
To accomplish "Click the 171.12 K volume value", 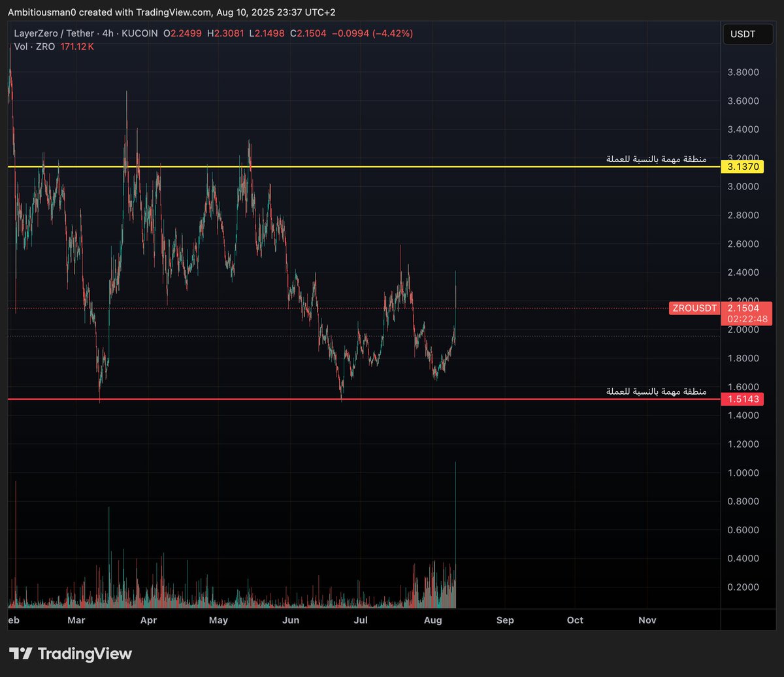I will (x=76, y=46).
